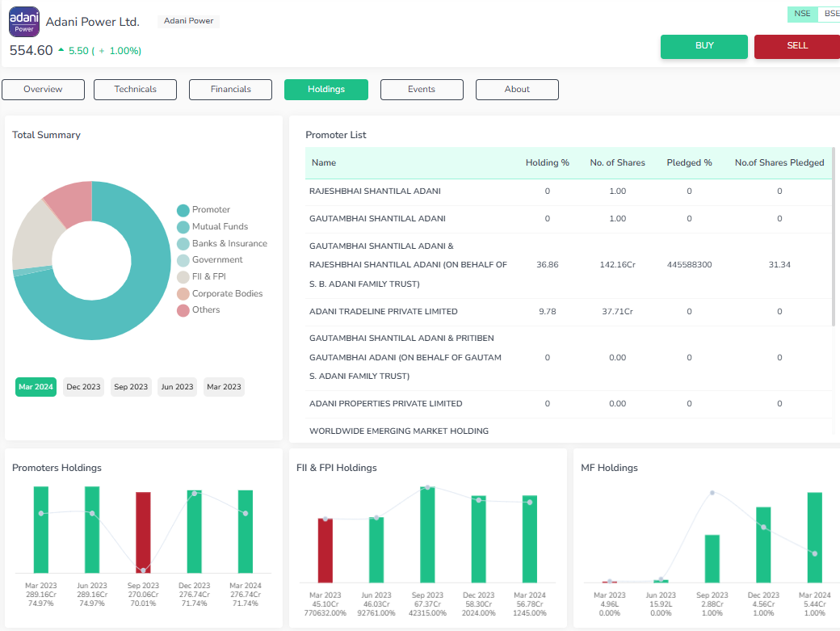Toggle Government legend swatch

click(183, 260)
